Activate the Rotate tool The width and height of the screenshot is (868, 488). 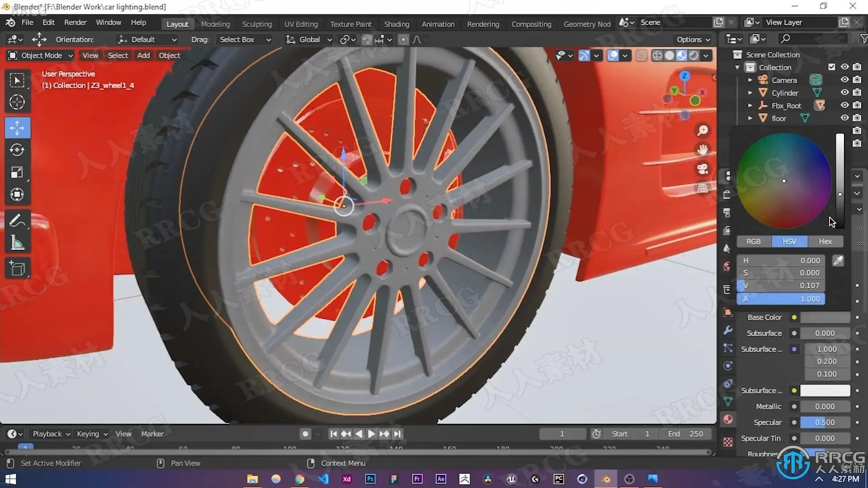17,150
